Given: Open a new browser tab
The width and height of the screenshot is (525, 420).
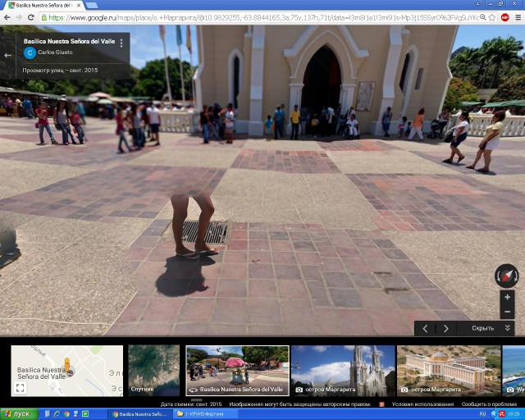Looking at the screenshot, I should (91, 6).
